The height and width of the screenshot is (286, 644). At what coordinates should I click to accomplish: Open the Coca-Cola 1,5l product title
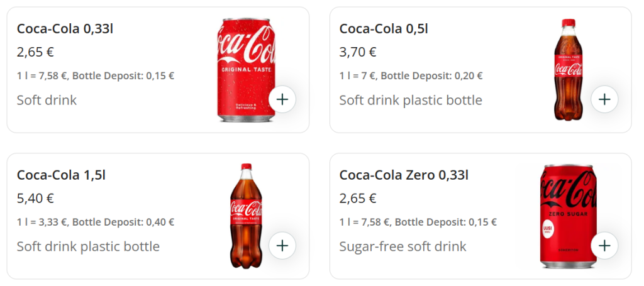[x=61, y=175]
